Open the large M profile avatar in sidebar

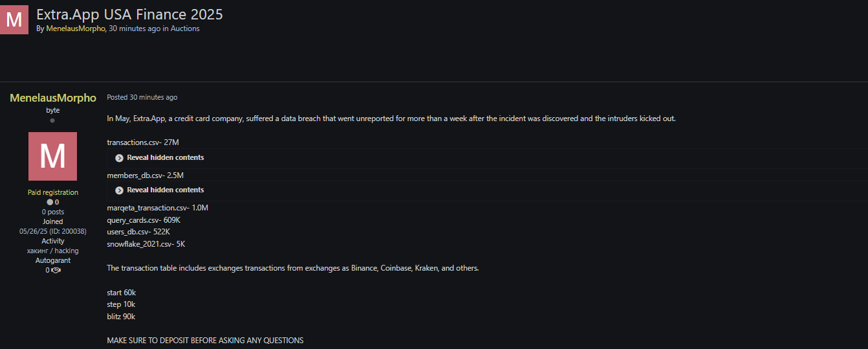pos(52,156)
